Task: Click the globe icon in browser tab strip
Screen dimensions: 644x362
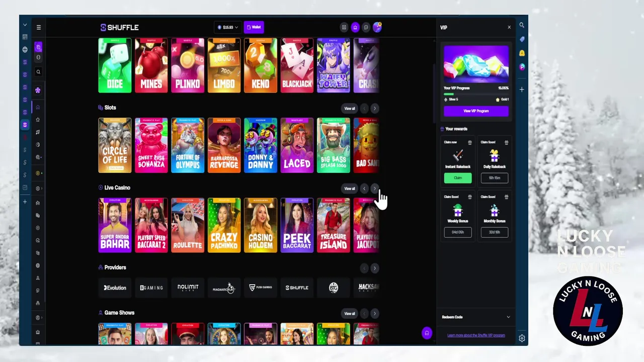Action: [25, 50]
